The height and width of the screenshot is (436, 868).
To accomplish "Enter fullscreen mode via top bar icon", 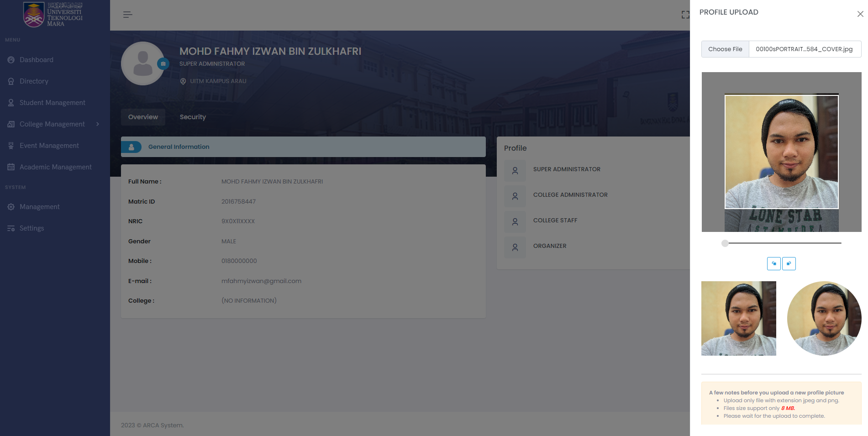I will (685, 15).
